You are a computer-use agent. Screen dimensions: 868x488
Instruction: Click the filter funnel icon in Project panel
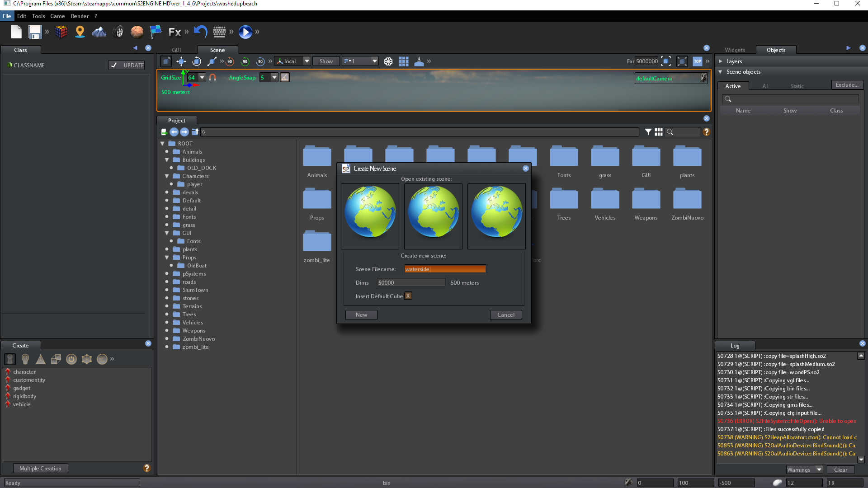pyautogui.click(x=648, y=132)
